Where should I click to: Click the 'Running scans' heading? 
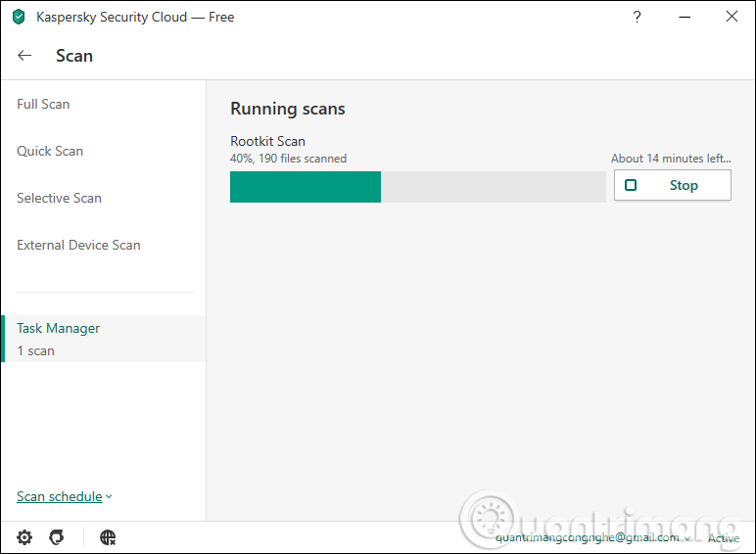tap(288, 109)
